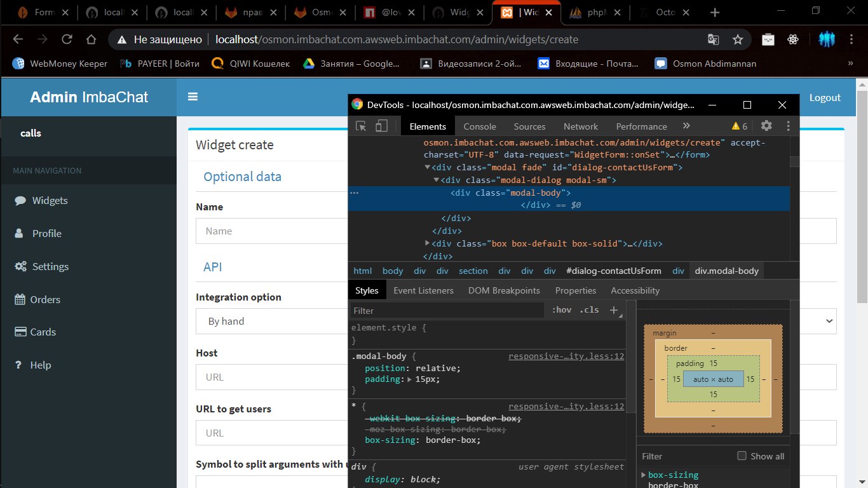This screenshot has width=868, height=488.
Task: Open React DevTools extension icon
Action: [x=792, y=39]
